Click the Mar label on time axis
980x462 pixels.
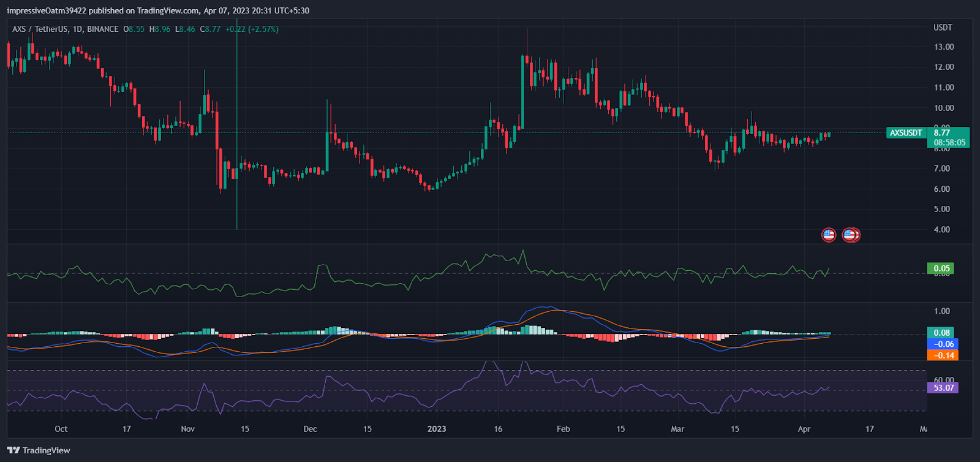[677, 429]
